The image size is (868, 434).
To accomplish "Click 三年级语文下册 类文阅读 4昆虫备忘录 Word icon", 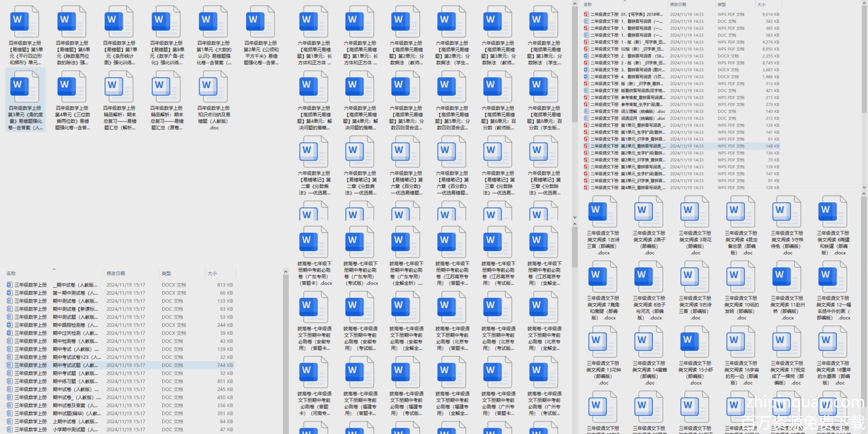I will click(x=741, y=211).
